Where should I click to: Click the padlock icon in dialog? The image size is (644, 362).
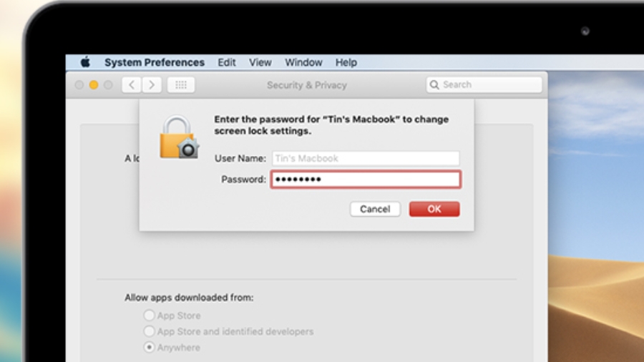(179, 138)
